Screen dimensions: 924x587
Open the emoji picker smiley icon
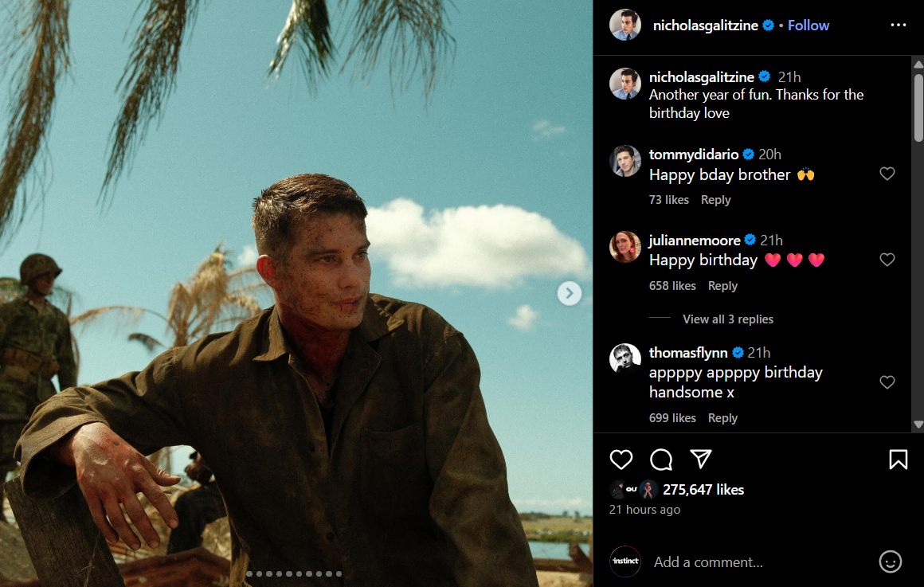890,562
